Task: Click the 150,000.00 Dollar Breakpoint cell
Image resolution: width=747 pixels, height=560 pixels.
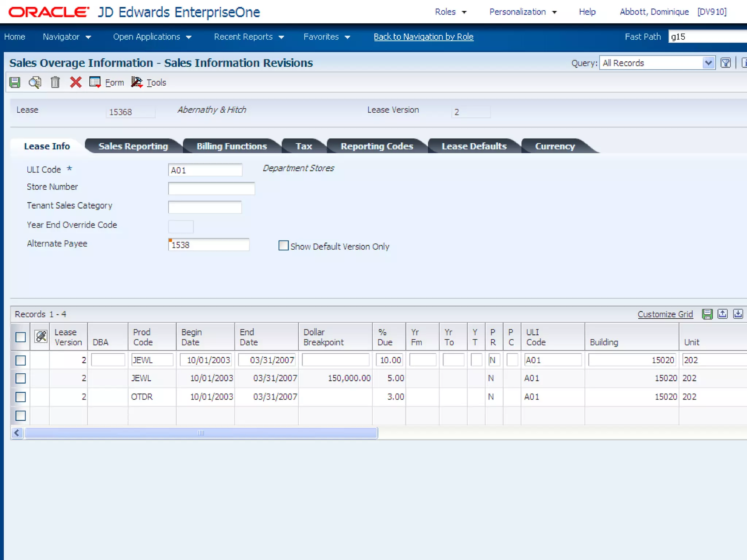Action: (336, 378)
